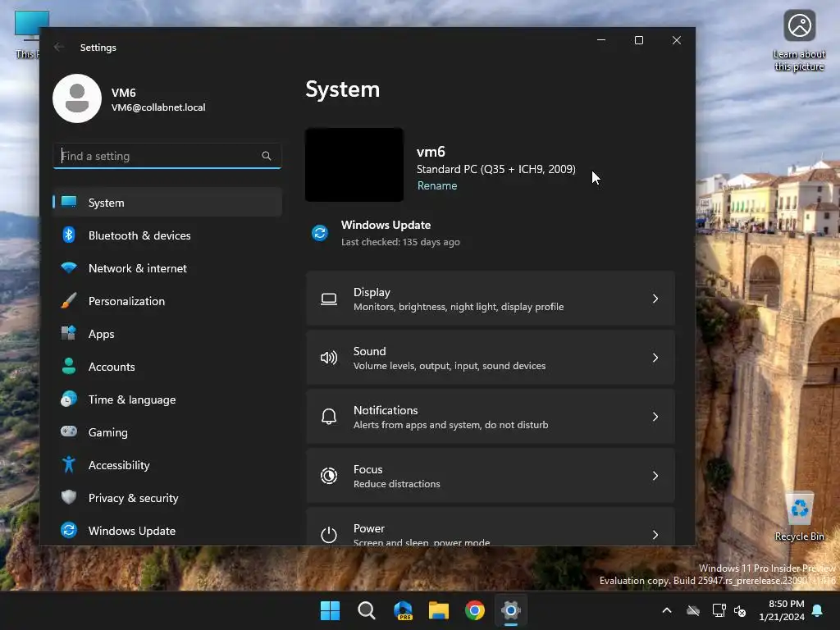
Task: Launch Microsoft Edge from taskbar
Action: pyautogui.click(x=403, y=610)
